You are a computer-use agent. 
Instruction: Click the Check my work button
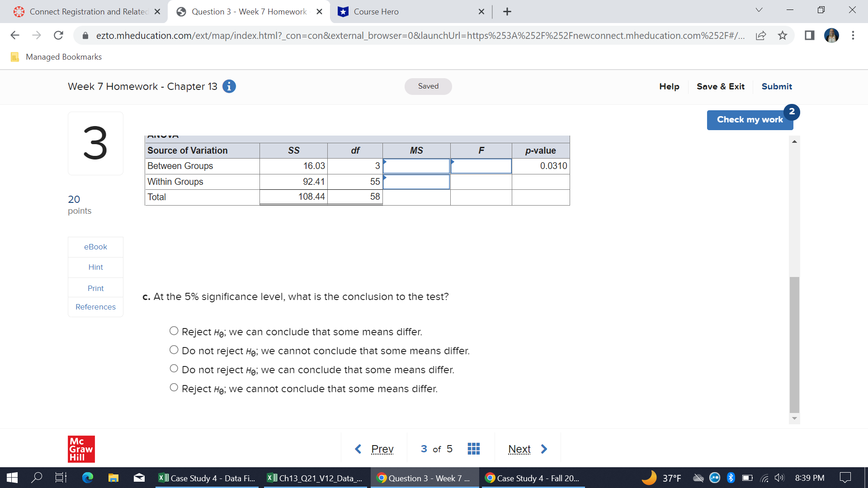coord(750,119)
